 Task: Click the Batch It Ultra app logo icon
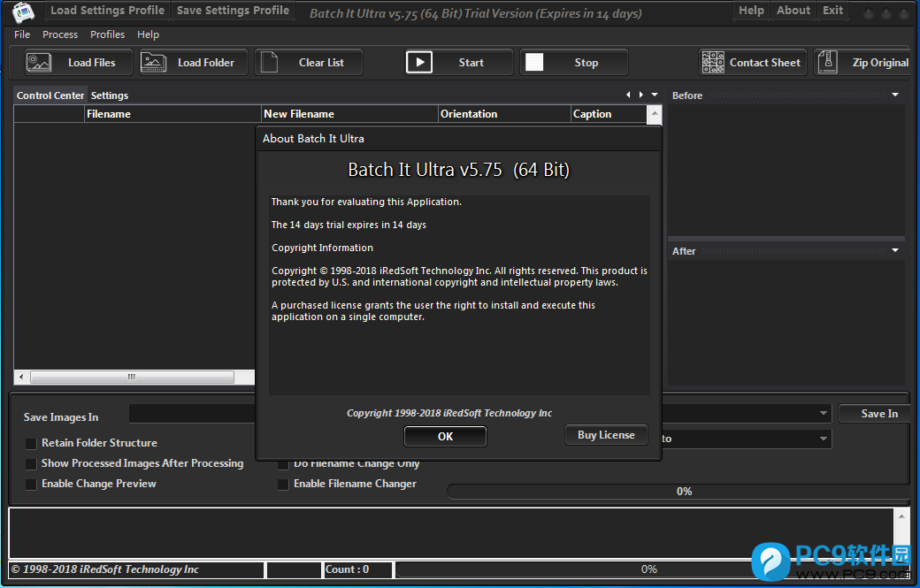click(x=24, y=11)
